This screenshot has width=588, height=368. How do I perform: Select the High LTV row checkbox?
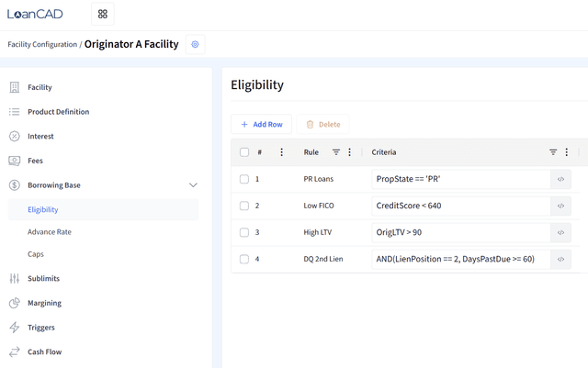click(x=244, y=232)
